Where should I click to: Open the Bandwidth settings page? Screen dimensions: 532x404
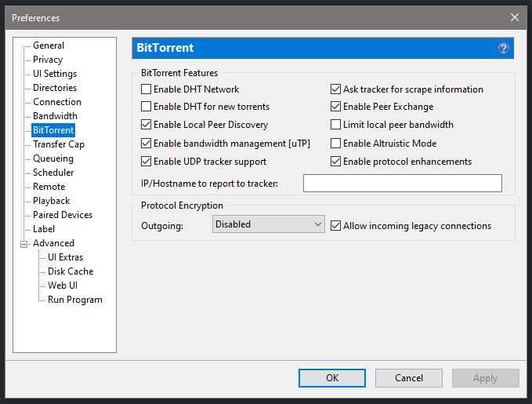pos(55,116)
